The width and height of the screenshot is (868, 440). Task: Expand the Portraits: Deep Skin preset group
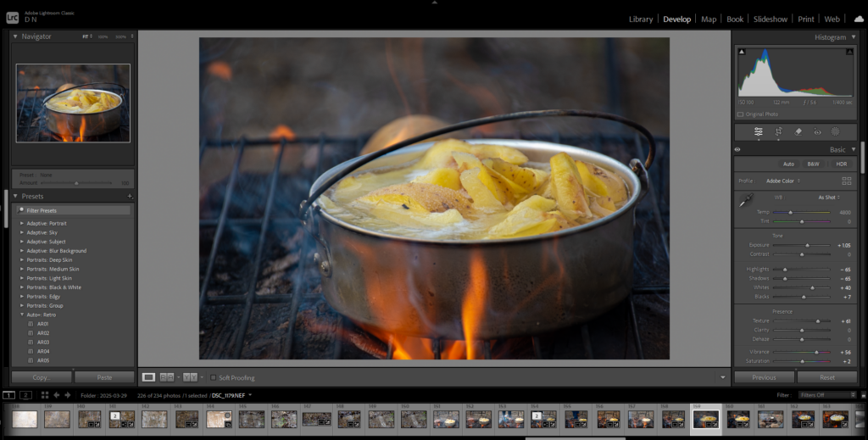pos(22,259)
